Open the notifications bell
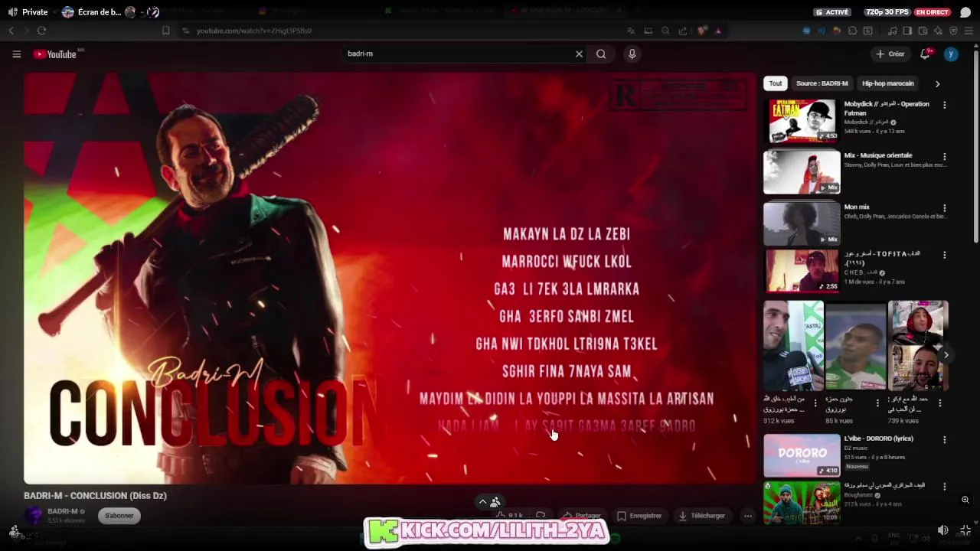Viewport: 980px width, 551px height. (x=925, y=54)
